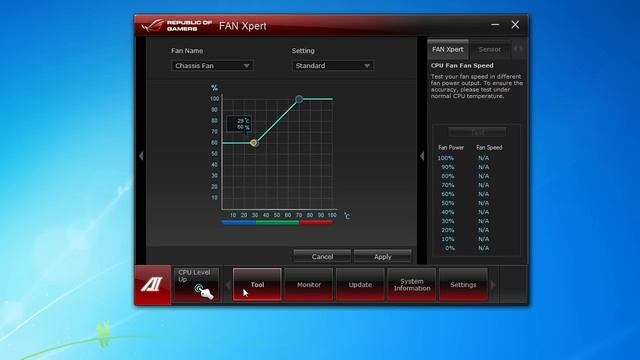Open the Settings menu
Image resolution: width=640 pixels, height=360 pixels.
coord(463,284)
